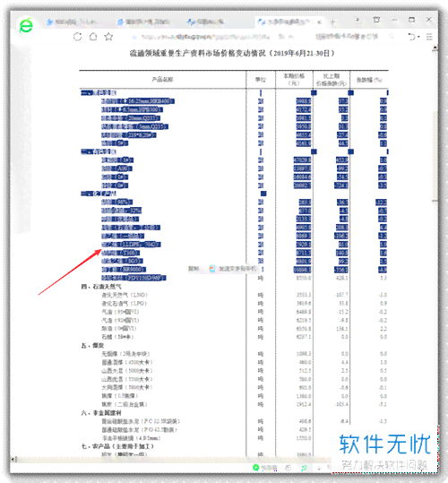
Task: Click the 六、非金属建材 section heading
Action: [x=101, y=413]
